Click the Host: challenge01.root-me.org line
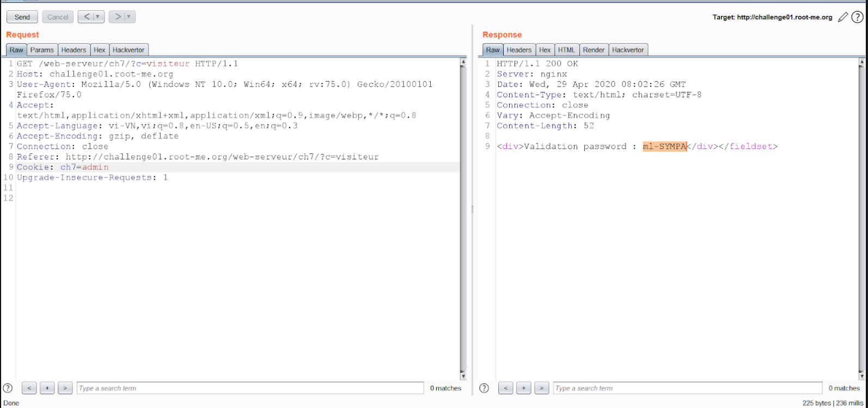Screen dimensions: 868x408 [x=95, y=74]
